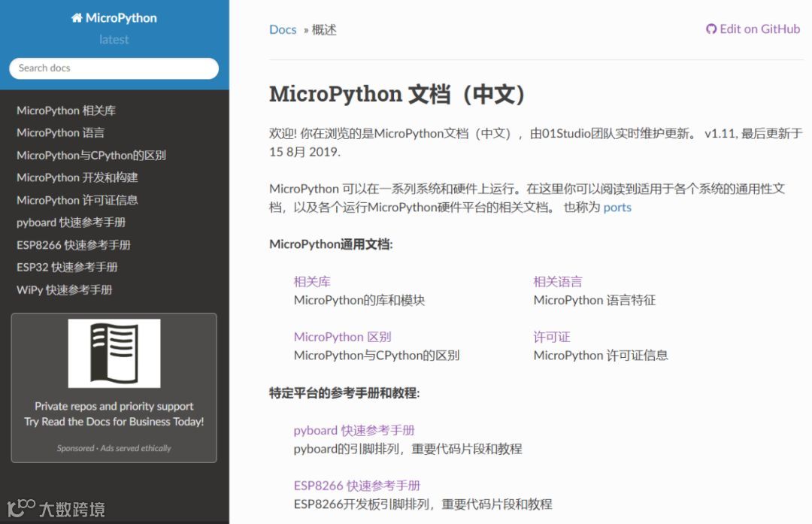Click 'Try Read the Docs for Business Today!'
Screen dimensions: 812x524
point(114,422)
